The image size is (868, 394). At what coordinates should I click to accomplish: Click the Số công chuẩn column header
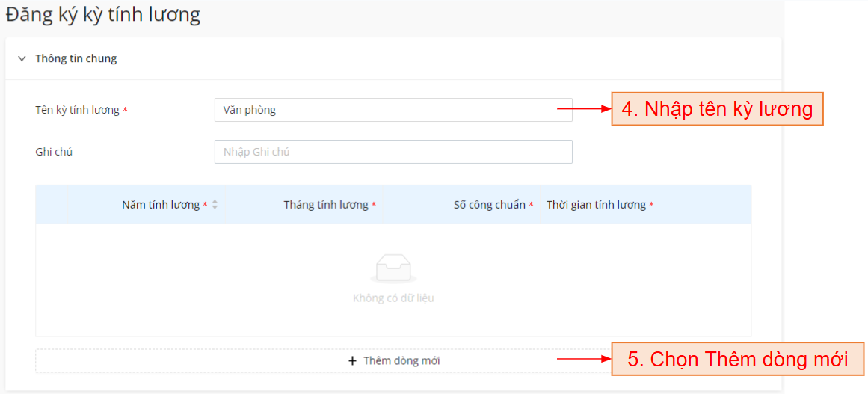489,205
